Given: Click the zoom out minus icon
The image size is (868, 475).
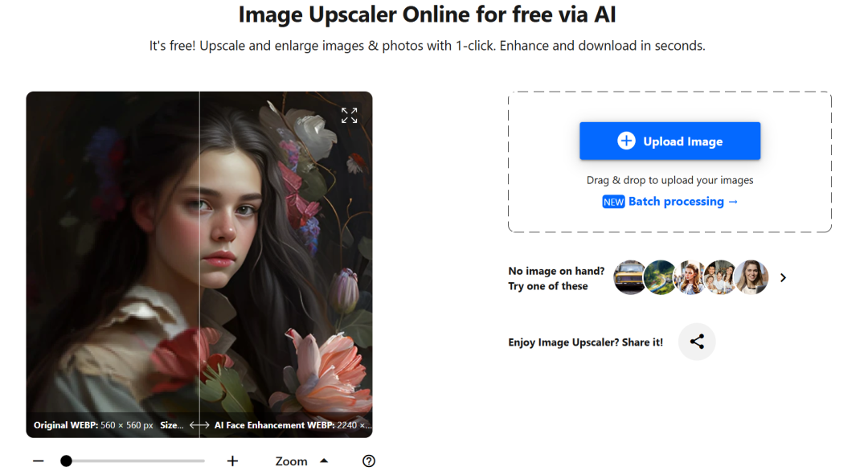Looking at the screenshot, I should (39, 461).
